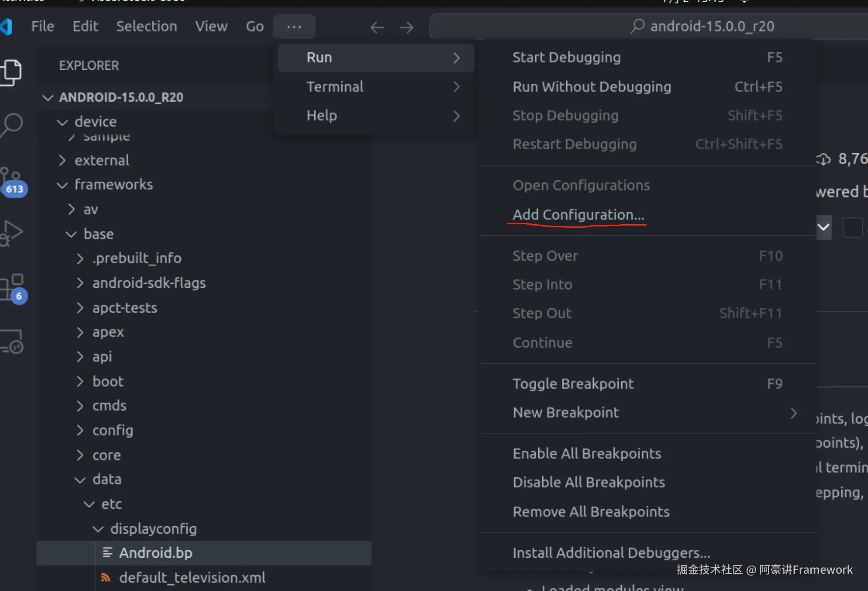Viewport: 868px width, 591px height.
Task: Open the Search view icon
Action: pyautogui.click(x=12, y=125)
